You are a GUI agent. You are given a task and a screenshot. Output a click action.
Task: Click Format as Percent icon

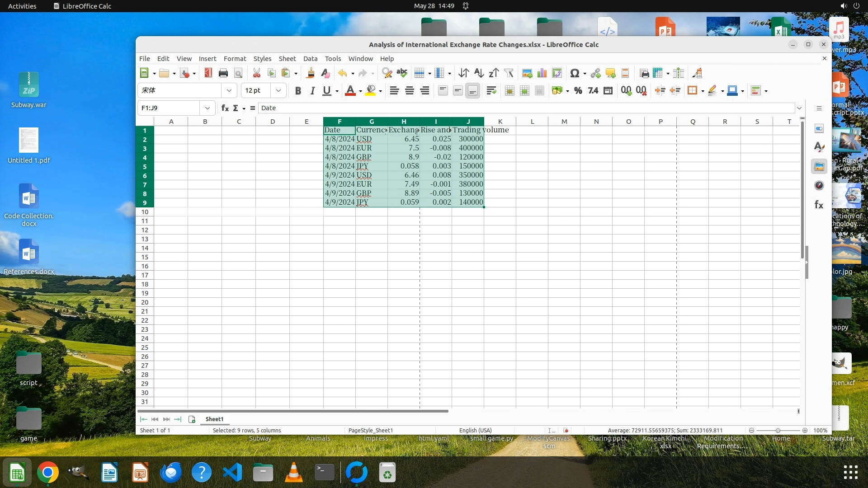tap(578, 90)
